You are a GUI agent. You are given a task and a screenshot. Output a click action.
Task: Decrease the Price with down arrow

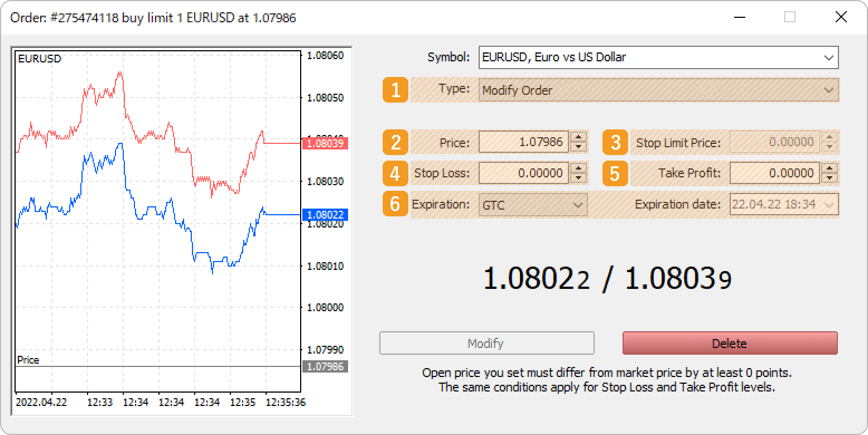[x=579, y=147]
